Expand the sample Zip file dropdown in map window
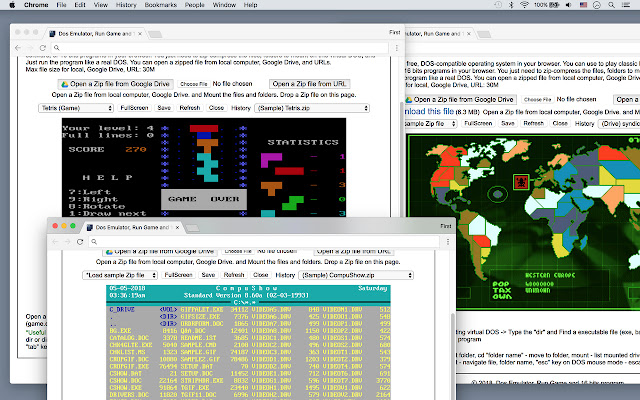The image size is (640, 400). [x=430, y=123]
